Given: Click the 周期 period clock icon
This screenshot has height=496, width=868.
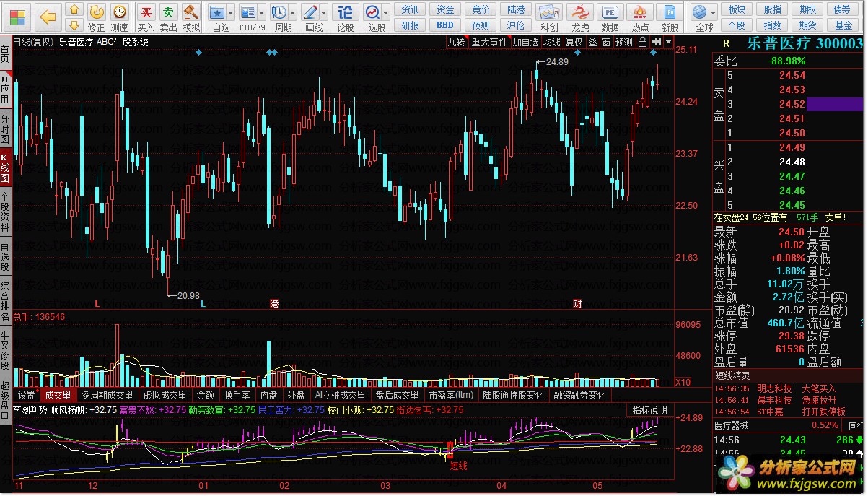Looking at the screenshot, I should tap(279, 12).
